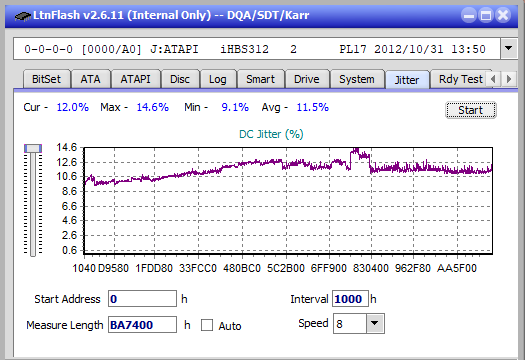
Task: Switch to the BitSet tab
Action: 46,79
